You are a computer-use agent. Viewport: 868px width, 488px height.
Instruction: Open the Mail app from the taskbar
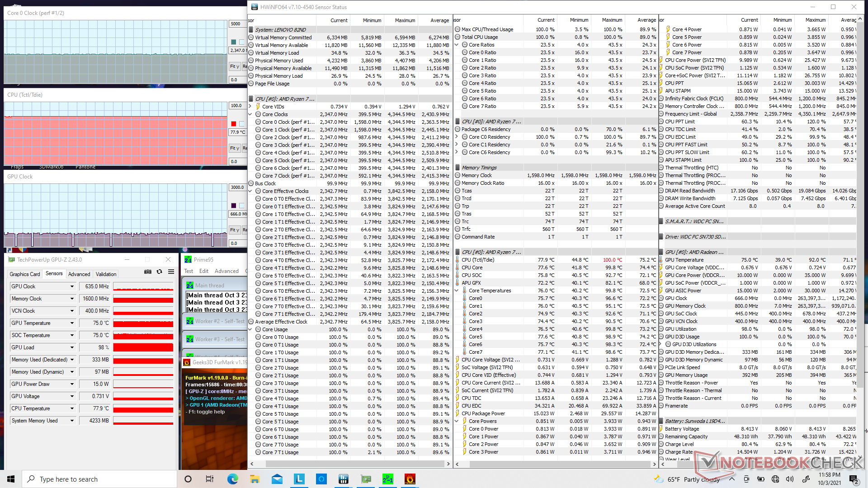277,479
